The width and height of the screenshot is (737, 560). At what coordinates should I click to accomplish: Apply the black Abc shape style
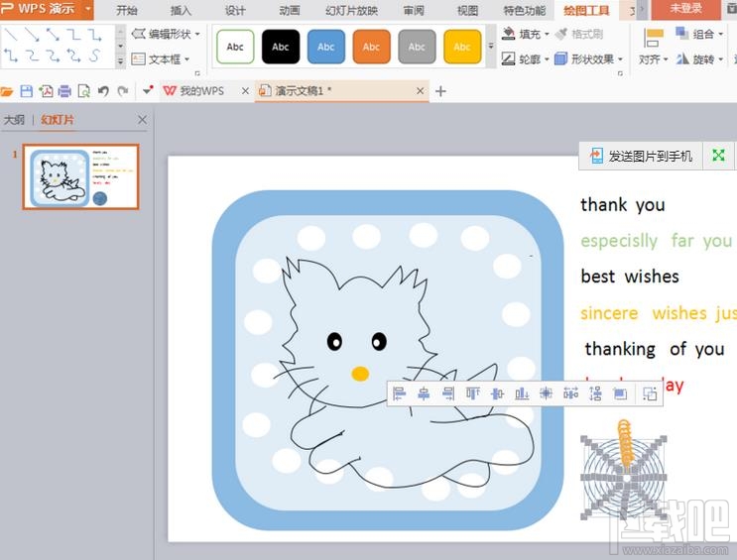pyautogui.click(x=281, y=47)
